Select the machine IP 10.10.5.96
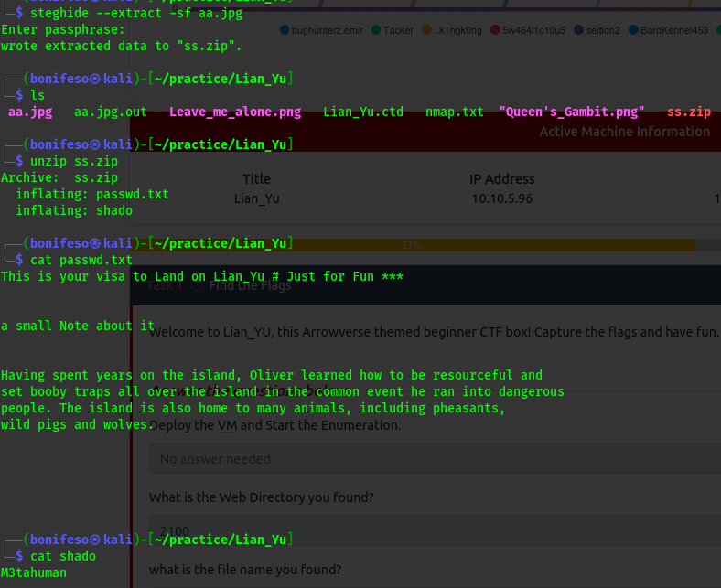This screenshot has height=588, width=721. 501,198
